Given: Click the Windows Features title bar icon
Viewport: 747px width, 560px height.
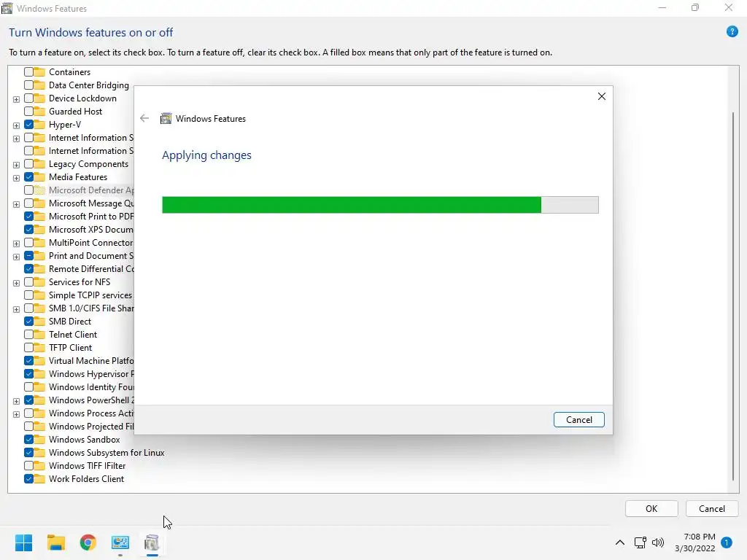Looking at the screenshot, I should click(x=7, y=8).
